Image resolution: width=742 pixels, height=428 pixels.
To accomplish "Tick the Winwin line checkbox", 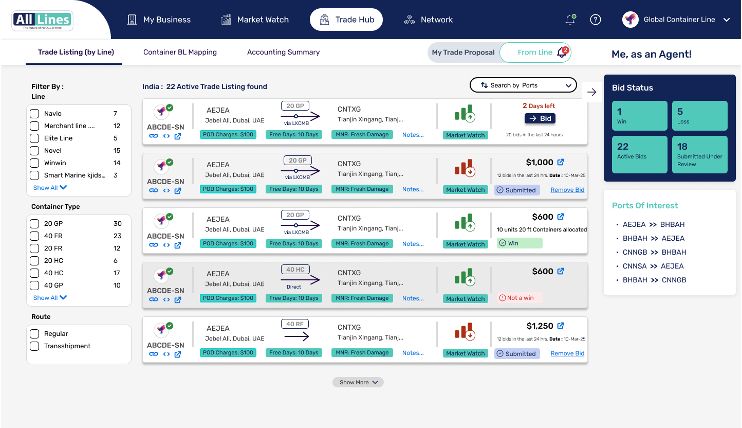I will pos(35,163).
